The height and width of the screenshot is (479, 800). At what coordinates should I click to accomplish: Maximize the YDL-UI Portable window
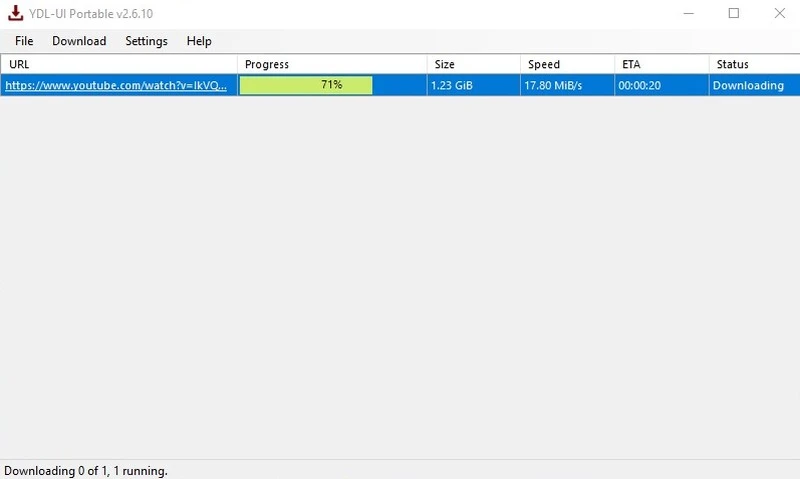(734, 14)
